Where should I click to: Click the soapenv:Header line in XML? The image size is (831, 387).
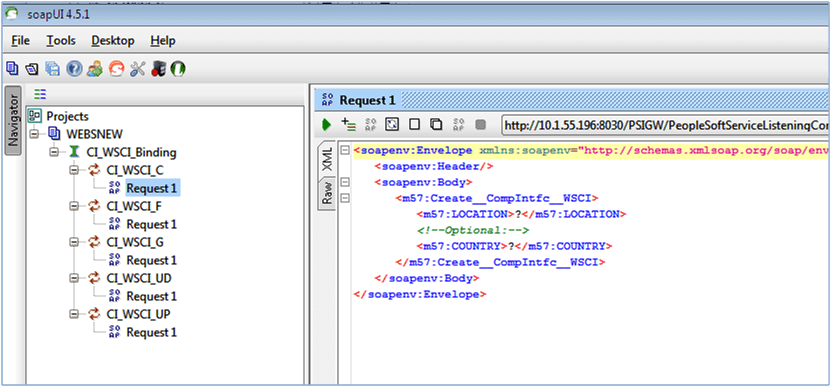pos(434,166)
